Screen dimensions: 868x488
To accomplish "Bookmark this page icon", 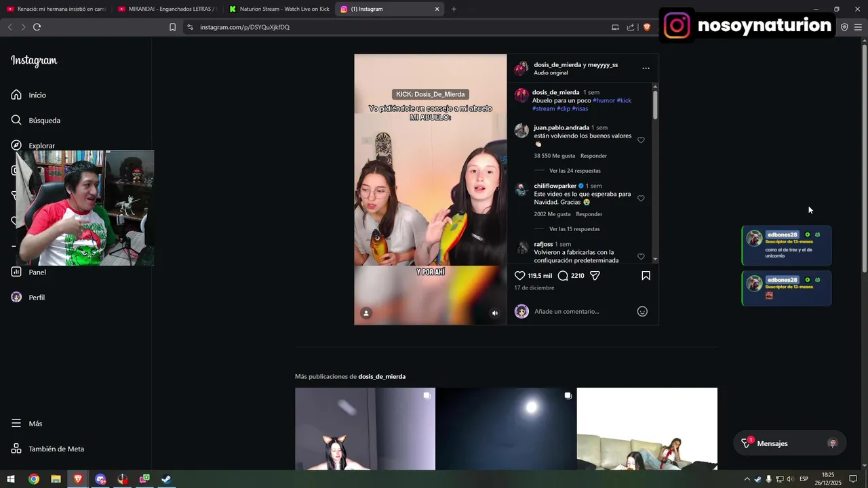I will [x=172, y=27].
